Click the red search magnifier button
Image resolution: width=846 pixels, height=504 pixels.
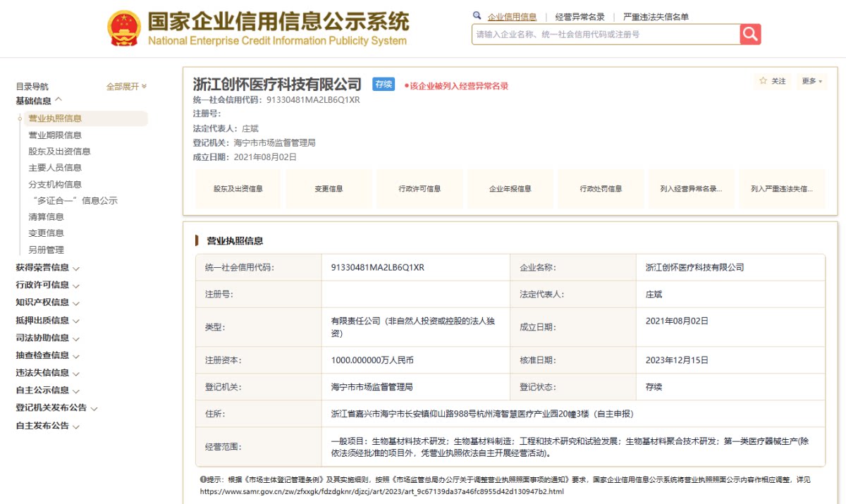tap(750, 34)
